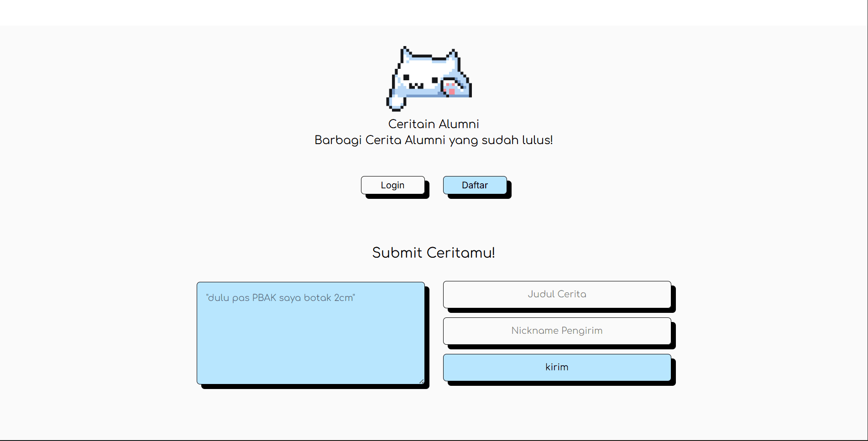Click the cat's face
Screen dimensions: 868x441
tap(420, 80)
